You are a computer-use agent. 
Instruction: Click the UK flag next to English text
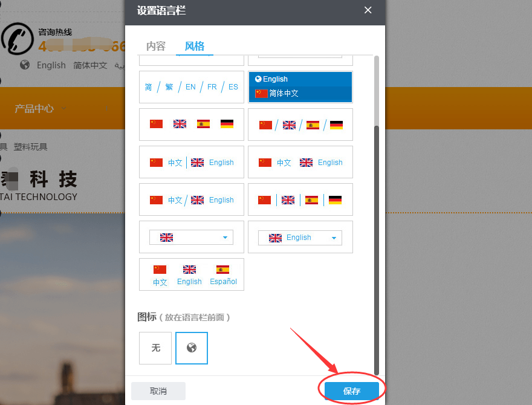pos(196,162)
